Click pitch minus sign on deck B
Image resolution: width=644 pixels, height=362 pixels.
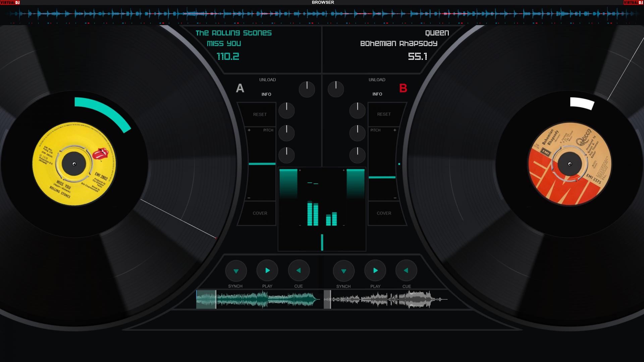click(x=395, y=198)
